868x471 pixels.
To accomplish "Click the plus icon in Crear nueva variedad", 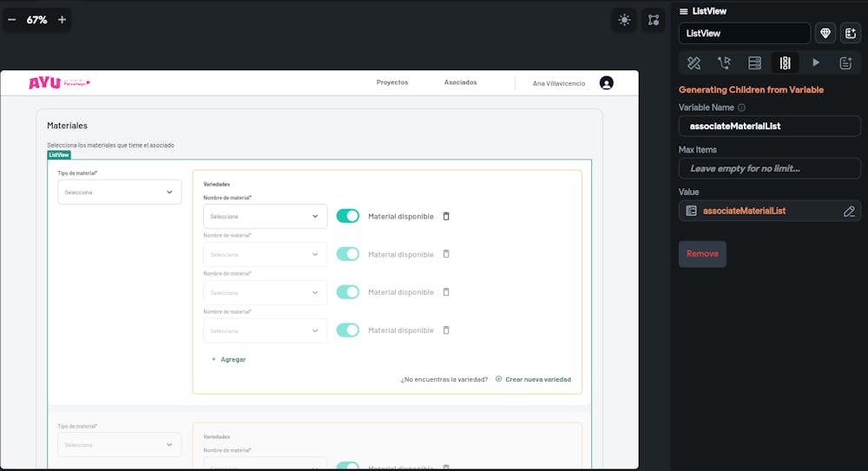I will [499, 379].
